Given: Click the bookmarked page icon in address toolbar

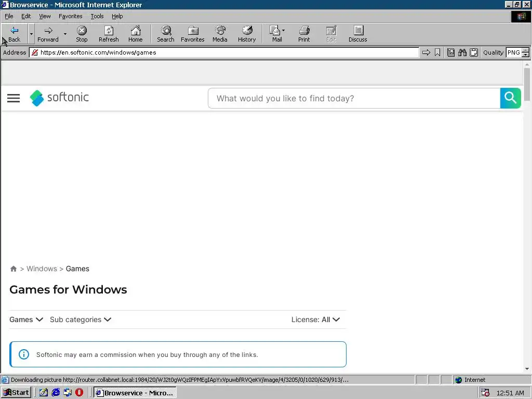Looking at the screenshot, I should pyautogui.click(x=451, y=52).
